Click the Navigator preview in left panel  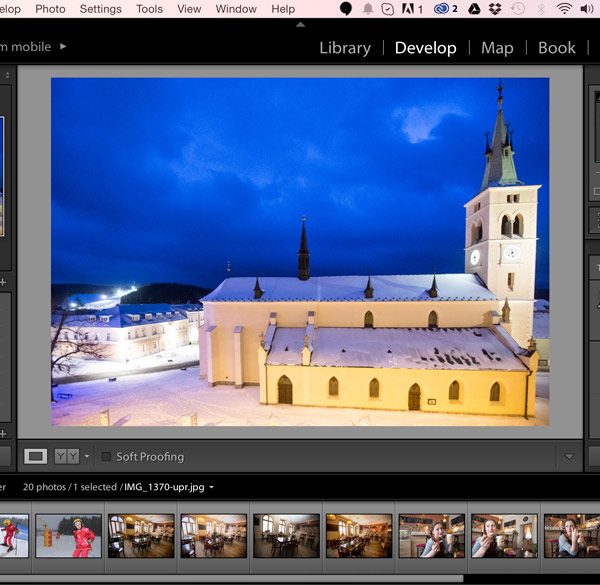pyautogui.click(x=2, y=176)
